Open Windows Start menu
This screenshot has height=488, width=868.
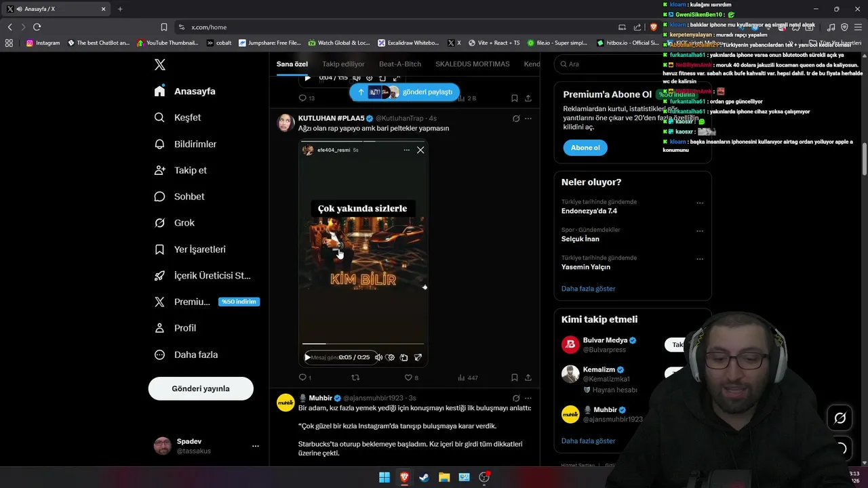[384, 477]
